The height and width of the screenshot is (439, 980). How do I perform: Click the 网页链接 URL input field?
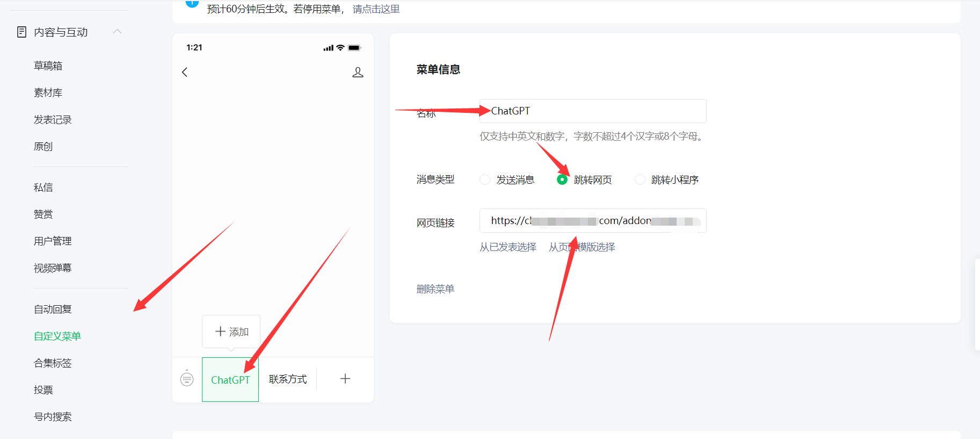click(592, 221)
